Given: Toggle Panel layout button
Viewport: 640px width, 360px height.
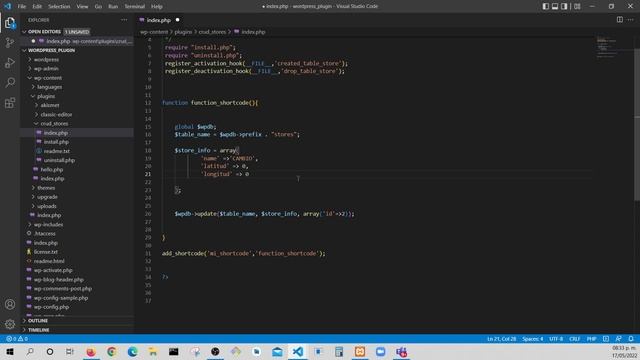Looking at the screenshot, I should (555, 7).
